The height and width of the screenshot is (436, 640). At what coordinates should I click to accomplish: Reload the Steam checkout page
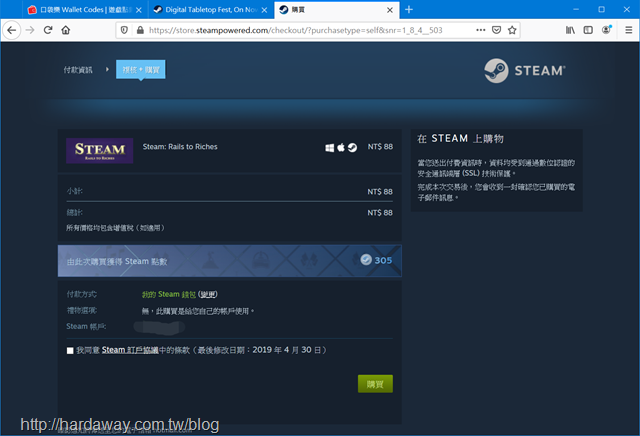(48, 30)
